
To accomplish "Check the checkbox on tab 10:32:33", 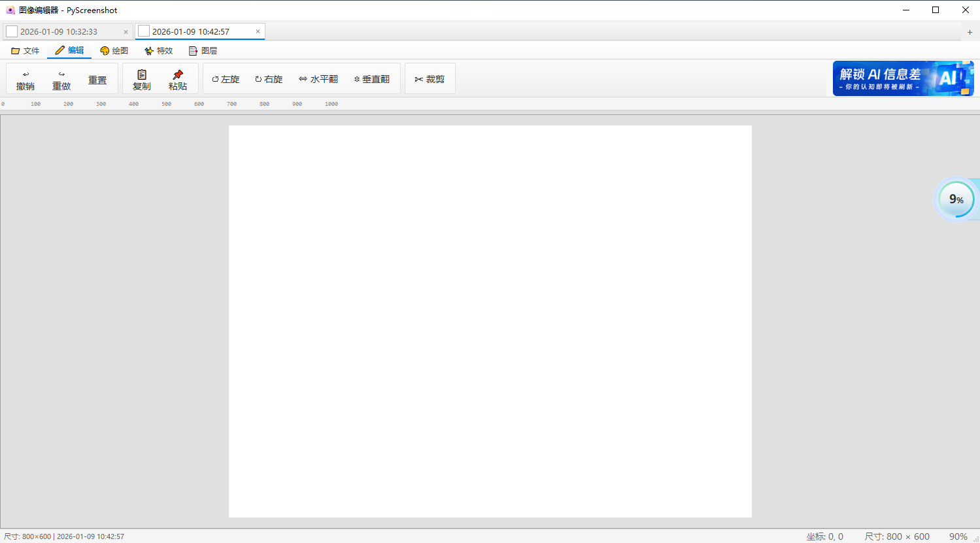I will point(11,31).
